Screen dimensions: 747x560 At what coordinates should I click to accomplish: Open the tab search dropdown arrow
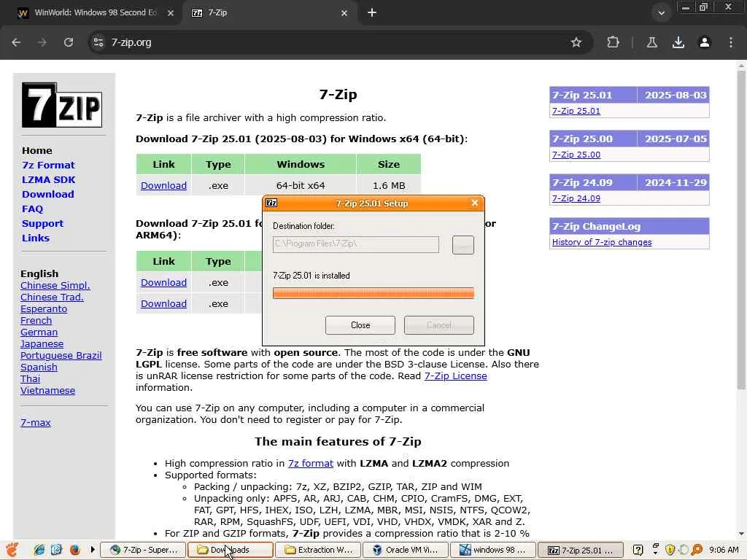661,13
